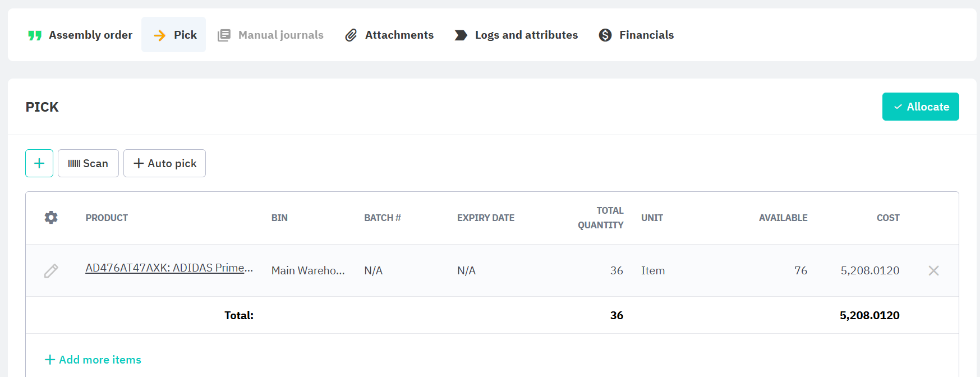Click the Cost column header
This screenshot has width=980, height=377.
(887, 218)
